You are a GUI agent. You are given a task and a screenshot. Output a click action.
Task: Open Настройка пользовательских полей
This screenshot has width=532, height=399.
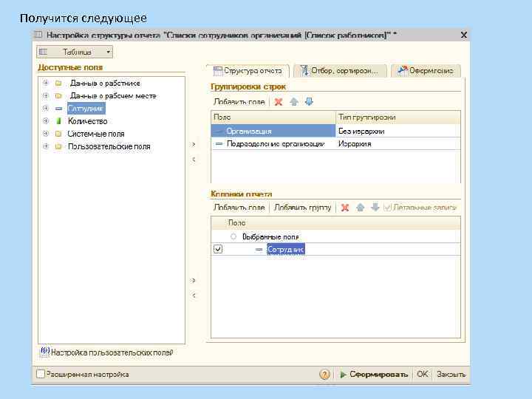click(x=112, y=353)
